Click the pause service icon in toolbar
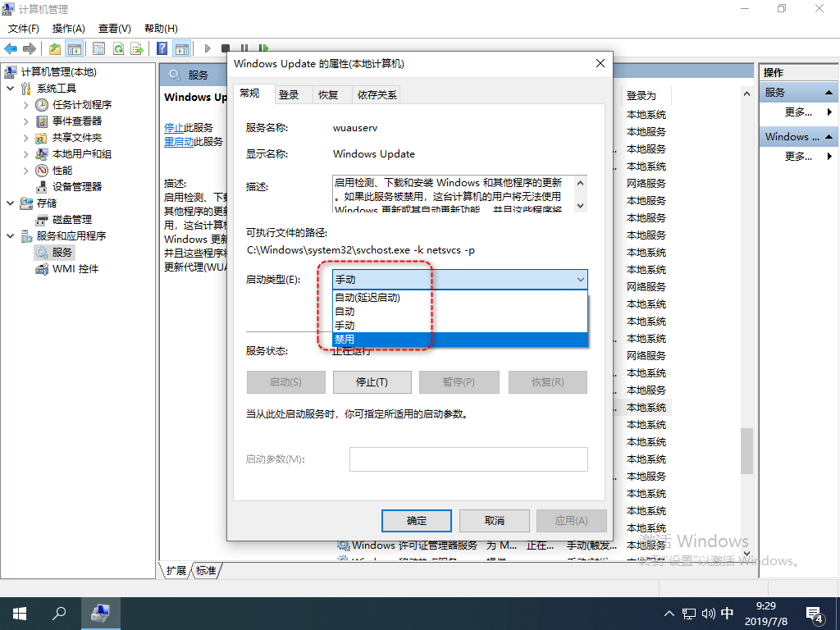This screenshot has width=840, height=630. tap(244, 48)
